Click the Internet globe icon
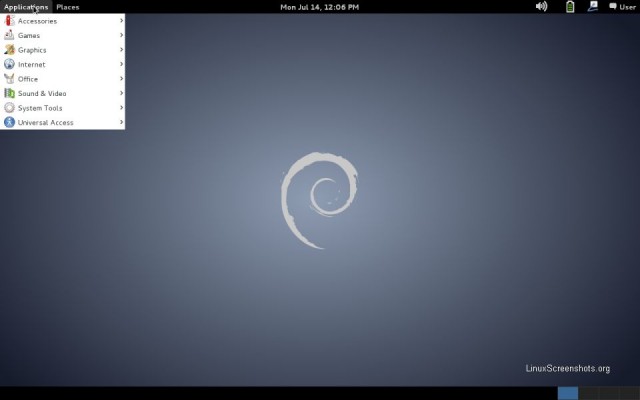This screenshot has width=640, height=400. 9,64
